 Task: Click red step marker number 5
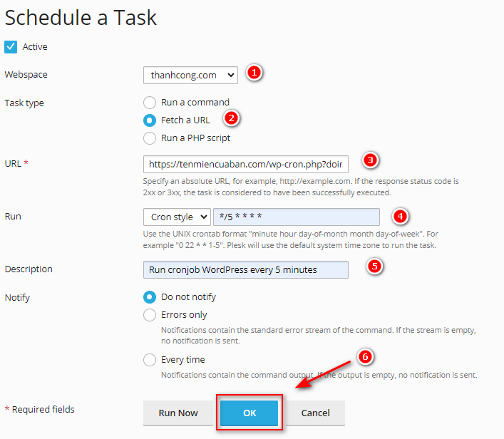tap(374, 266)
